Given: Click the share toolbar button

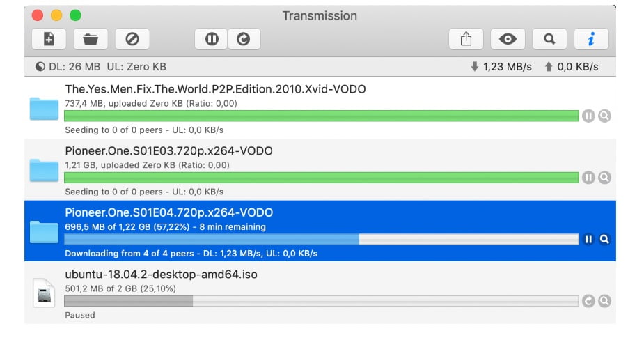Looking at the screenshot, I should point(466,39).
